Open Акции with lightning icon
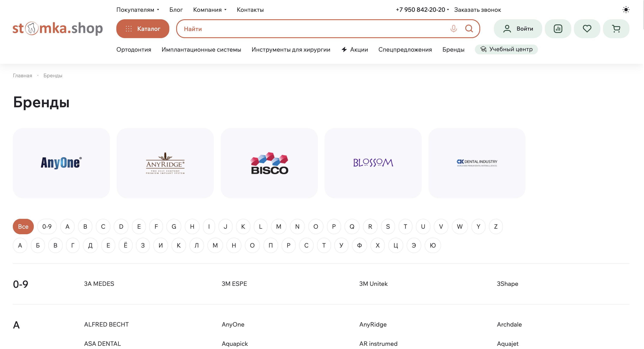The width and height of the screenshot is (644, 349). click(x=355, y=49)
